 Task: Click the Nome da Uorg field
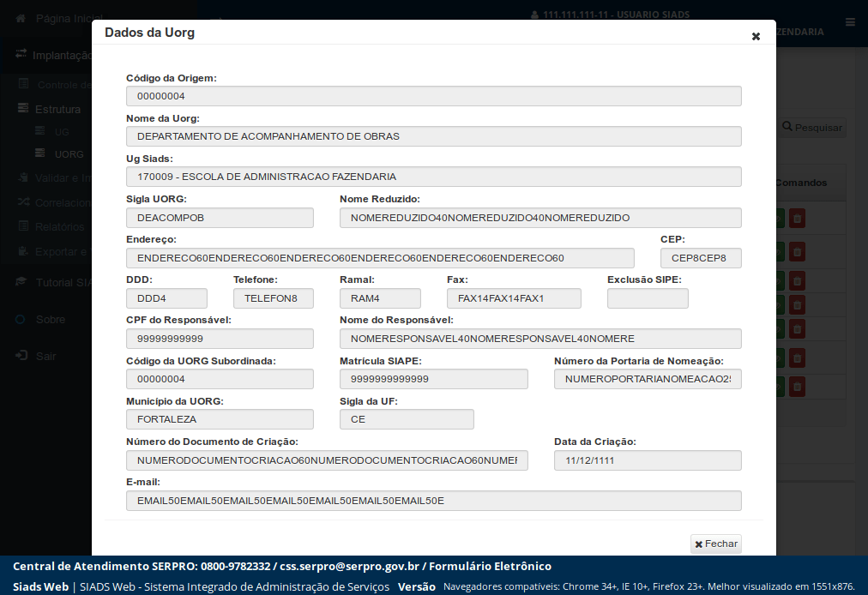(x=433, y=136)
